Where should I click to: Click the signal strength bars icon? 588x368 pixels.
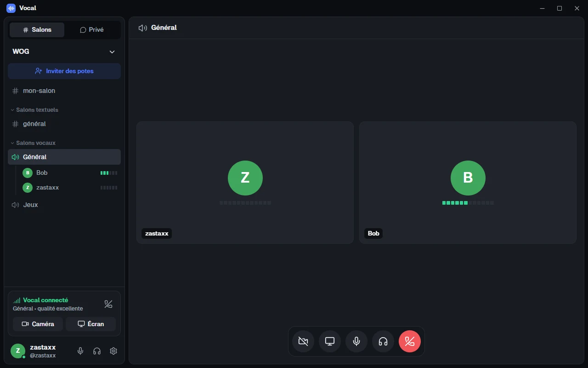tap(17, 300)
